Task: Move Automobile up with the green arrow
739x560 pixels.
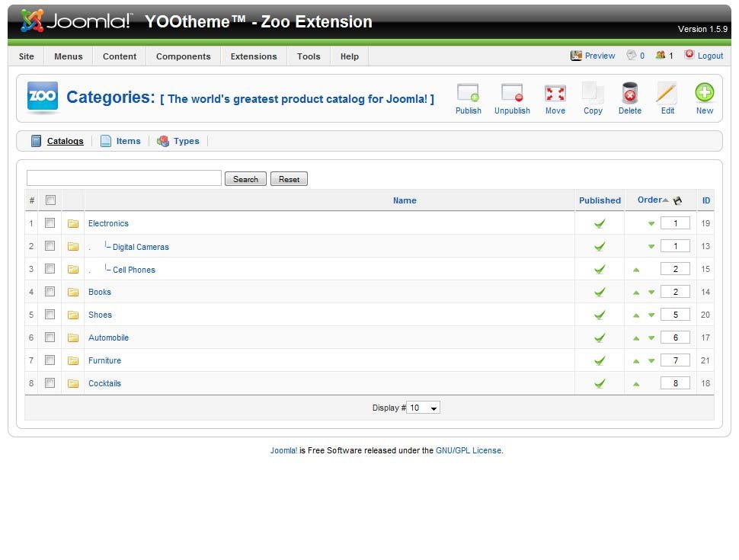Action: [x=636, y=338]
